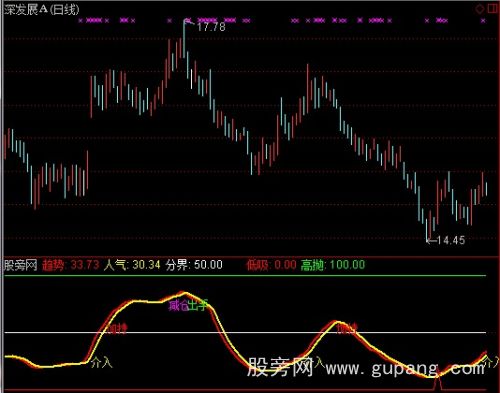Click the 14.45 low price label
Viewport: 500px width, 393px height.
click(x=450, y=240)
